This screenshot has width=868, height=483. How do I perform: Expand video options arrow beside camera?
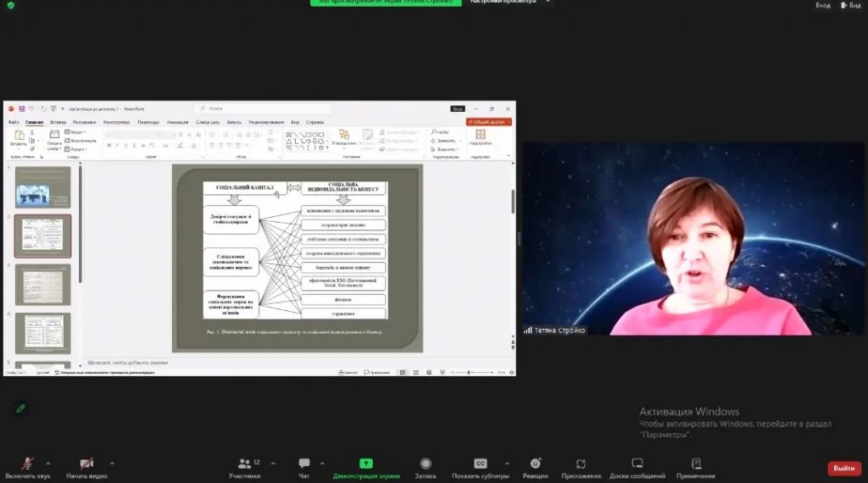pos(112,464)
